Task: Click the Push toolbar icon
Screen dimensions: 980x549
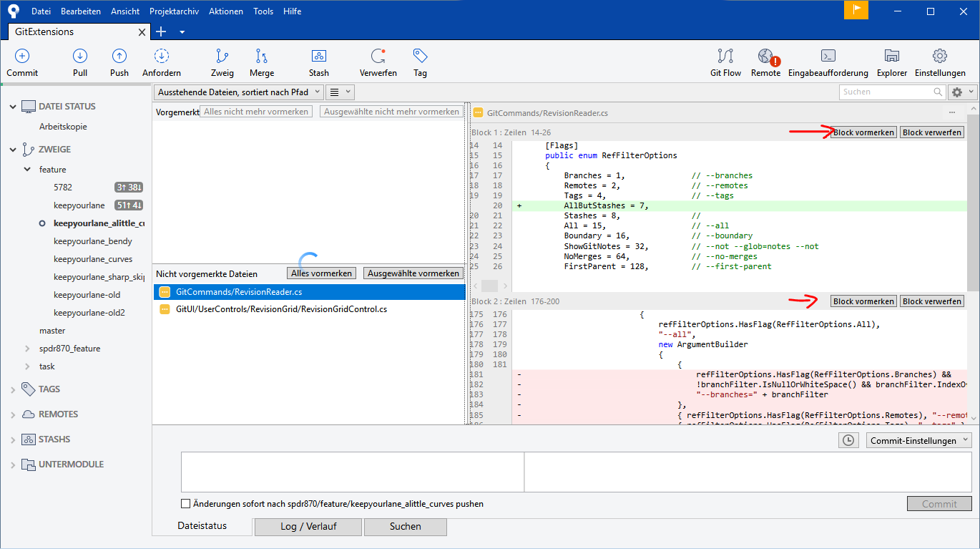Action: click(x=119, y=57)
